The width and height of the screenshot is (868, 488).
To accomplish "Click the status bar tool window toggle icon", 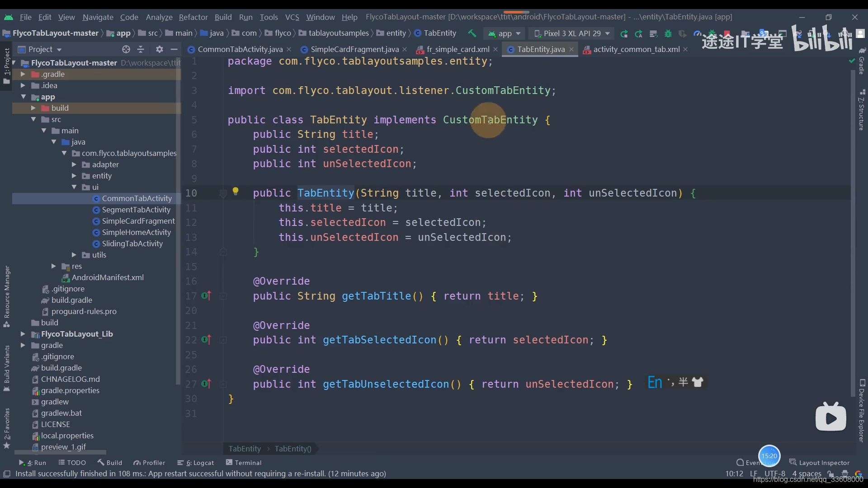I will click(x=7, y=474).
